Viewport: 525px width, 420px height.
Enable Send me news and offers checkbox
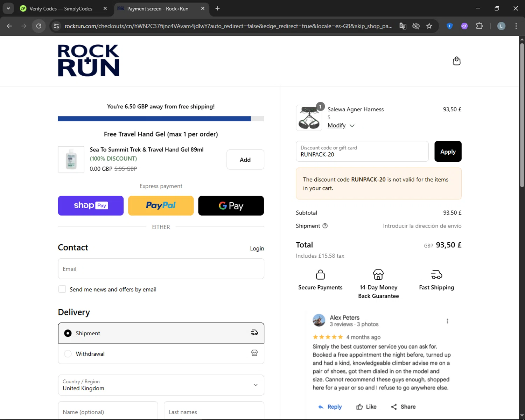point(62,289)
